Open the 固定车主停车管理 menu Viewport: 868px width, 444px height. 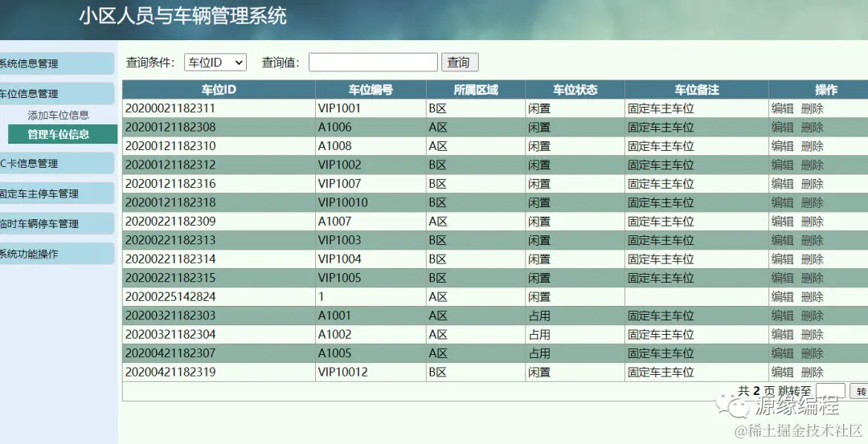pyautogui.click(x=56, y=193)
